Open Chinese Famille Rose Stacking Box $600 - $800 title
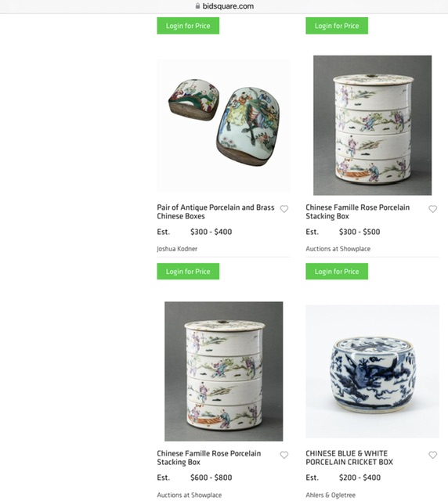 [209, 458]
